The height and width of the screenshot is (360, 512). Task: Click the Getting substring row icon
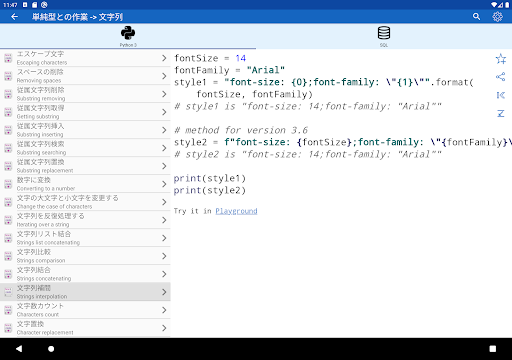pyautogui.click(x=8, y=112)
